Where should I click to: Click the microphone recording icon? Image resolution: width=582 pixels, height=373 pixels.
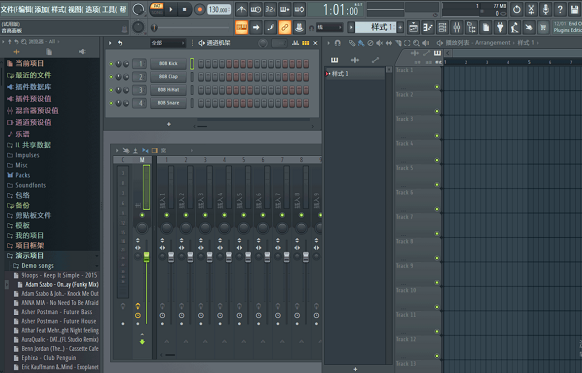(545, 10)
